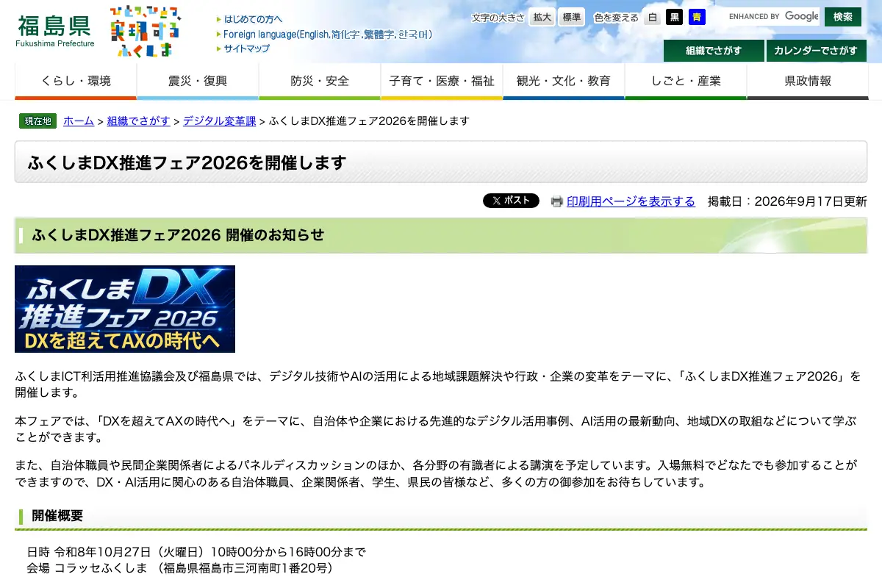The width and height of the screenshot is (882, 588).
Task: Click the 色を変える label
Action: pos(616,18)
